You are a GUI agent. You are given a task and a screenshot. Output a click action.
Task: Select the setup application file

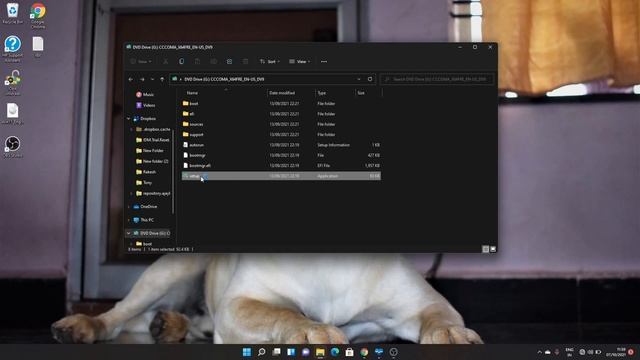pyautogui.click(x=281, y=176)
